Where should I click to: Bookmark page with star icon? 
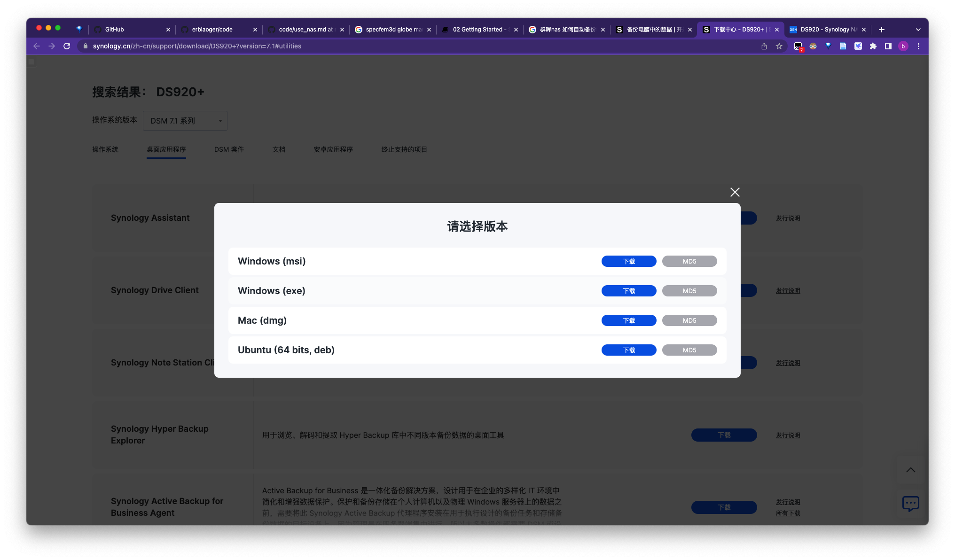tap(779, 46)
